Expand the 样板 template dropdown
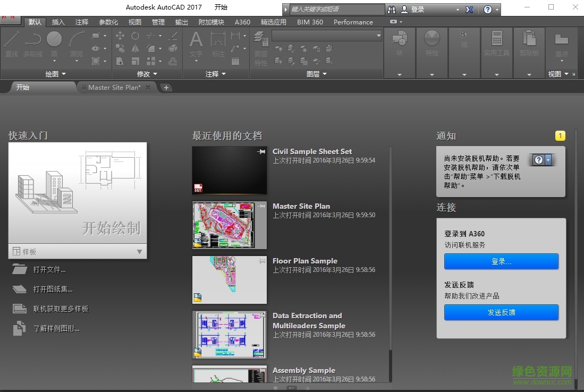The width and height of the screenshot is (584, 392). tap(139, 252)
